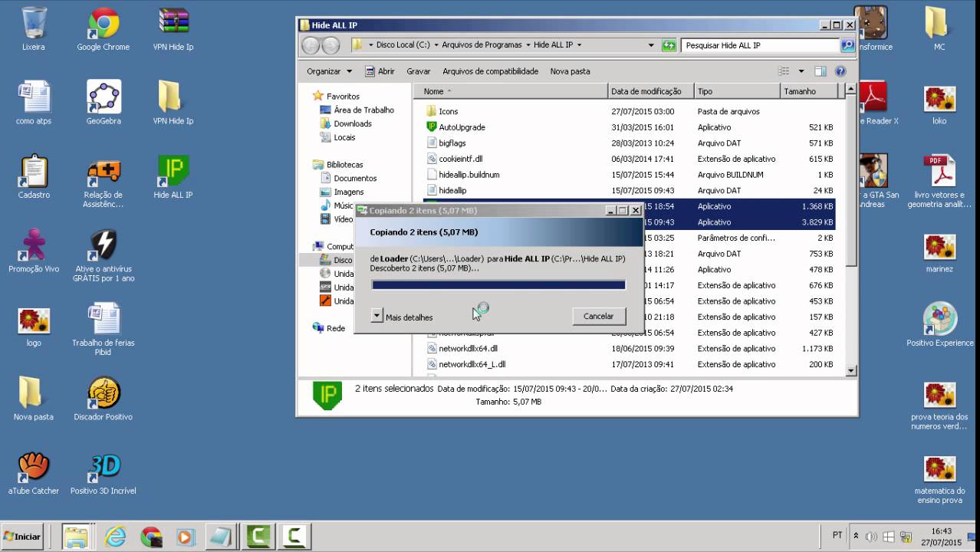
Task: Launch Discador Positivo shortcut
Action: pyautogui.click(x=104, y=399)
